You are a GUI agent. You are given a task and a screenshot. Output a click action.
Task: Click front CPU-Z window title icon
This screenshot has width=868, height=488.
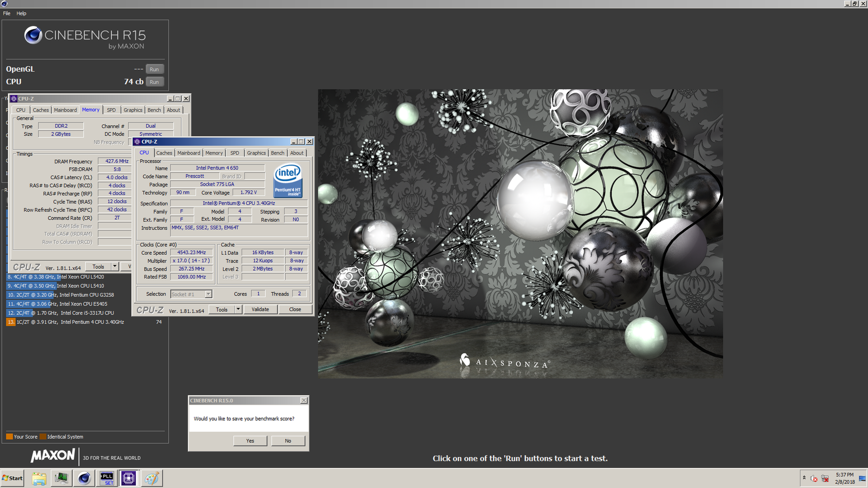pyautogui.click(x=137, y=141)
